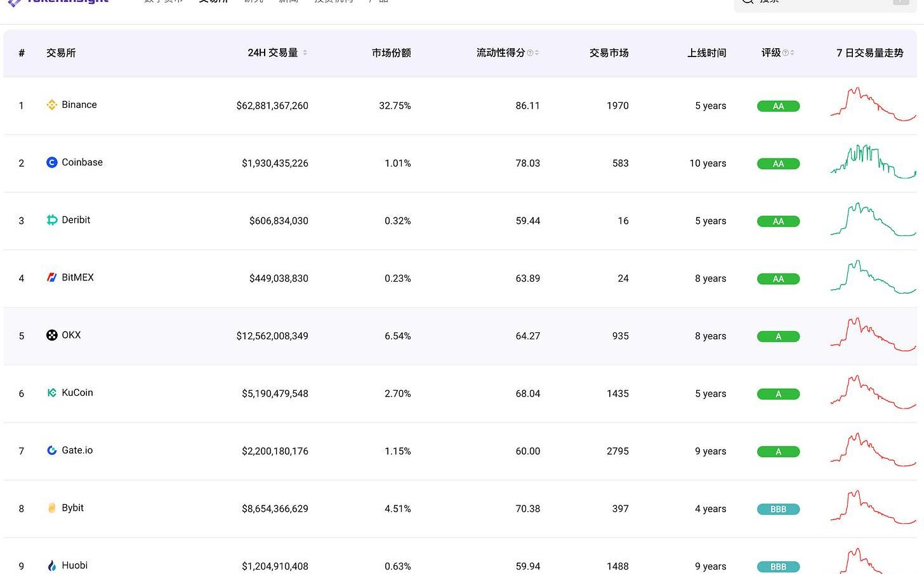
Task: Click Bybit volume $8,654,366,629
Action: (x=275, y=509)
